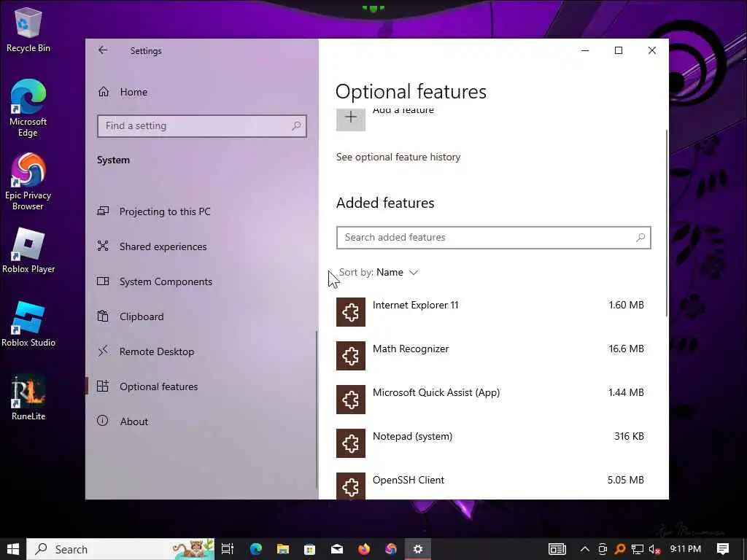Screen dimensions: 747x560
Task: Select the Notepad (system) feature name
Action: [x=413, y=437]
